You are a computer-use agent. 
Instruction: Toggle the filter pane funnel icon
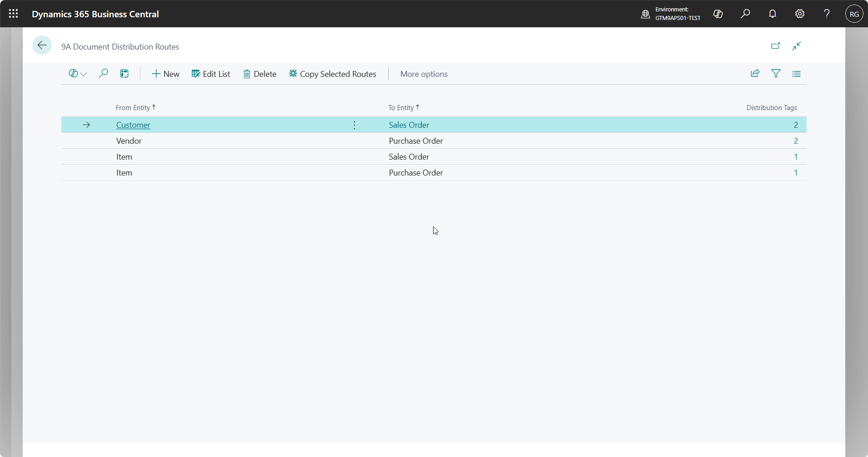(776, 74)
